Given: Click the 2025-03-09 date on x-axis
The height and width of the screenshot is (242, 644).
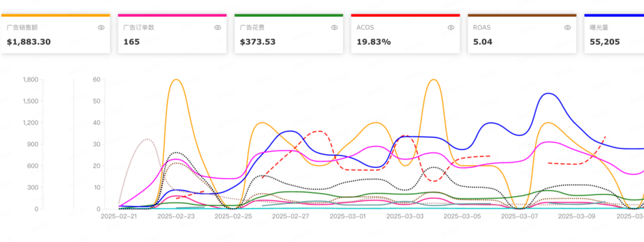Looking at the screenshot, I should click(x=578, y=216).
